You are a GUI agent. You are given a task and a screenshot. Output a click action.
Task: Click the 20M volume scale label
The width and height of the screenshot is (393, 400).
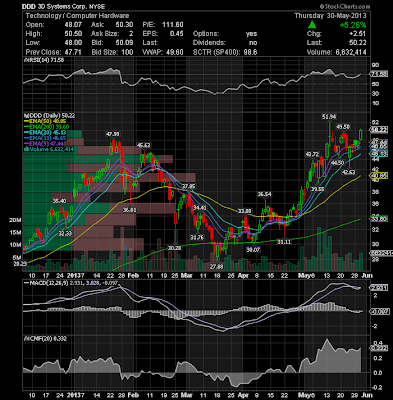(15, 220)
